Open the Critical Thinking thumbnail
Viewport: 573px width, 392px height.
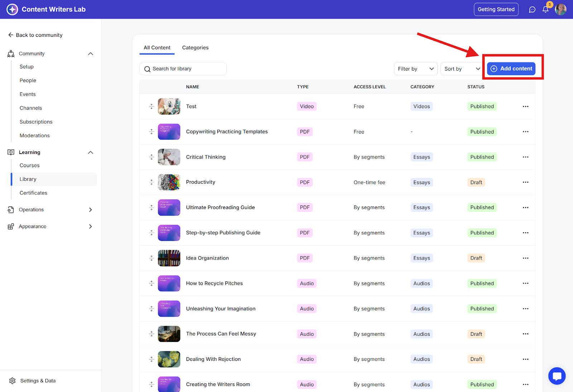(x=169, y=157)
